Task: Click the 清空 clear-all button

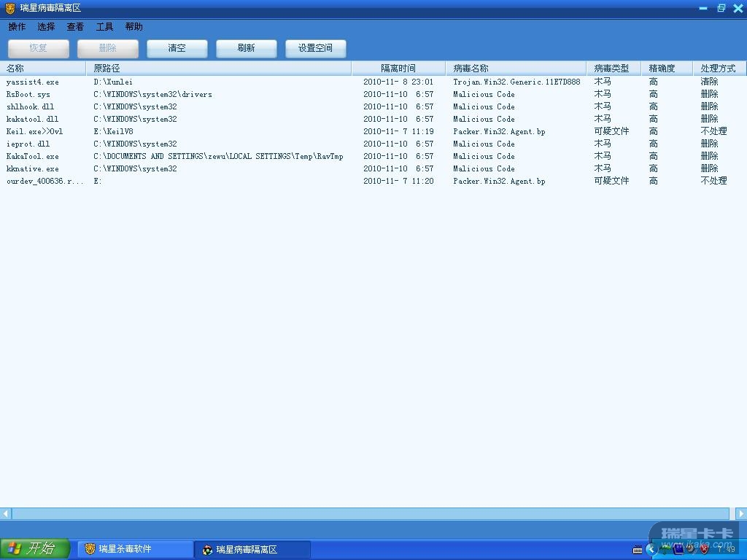Action: pos(177,48)
